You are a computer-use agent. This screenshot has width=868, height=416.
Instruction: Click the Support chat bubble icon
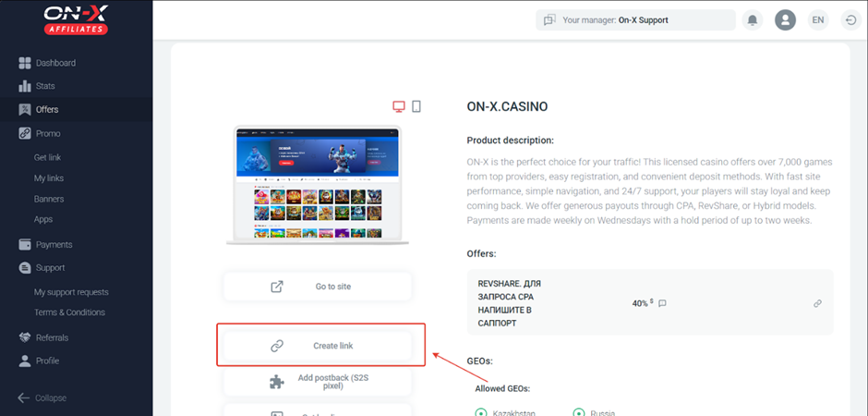click(24, 268)
